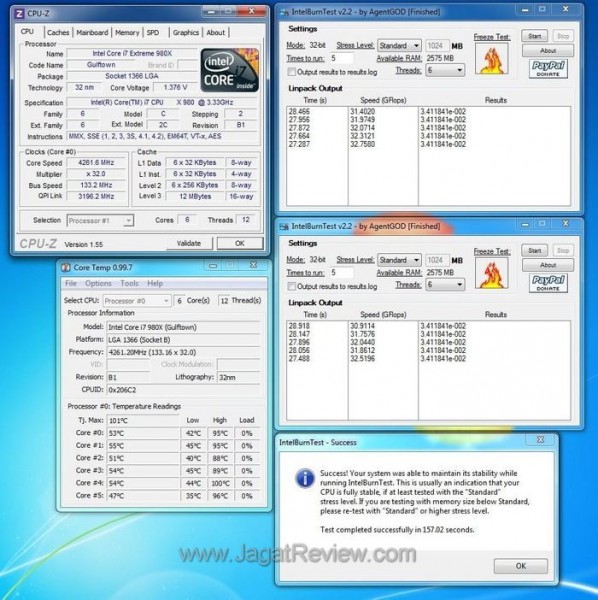This screenshot has height=600, width=598.
Task: Open Threads dropdown in upper IntelBurnTest
Action: [x=445, y=70]
